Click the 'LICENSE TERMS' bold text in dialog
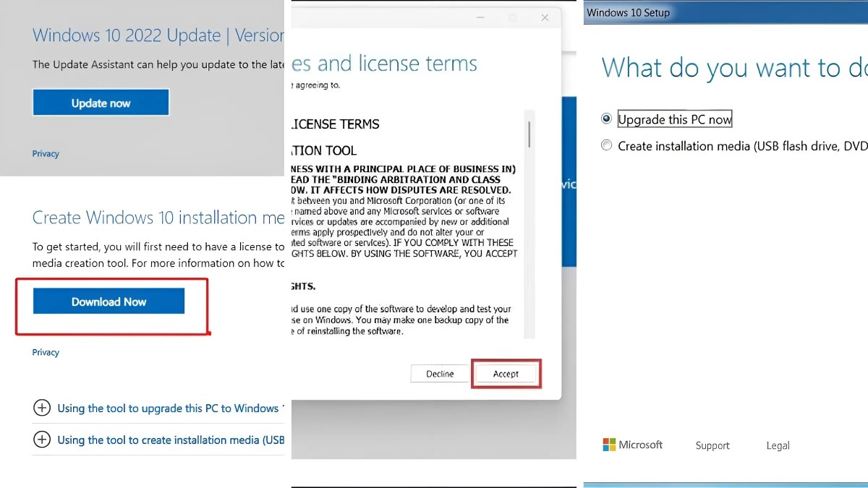The width and height of the screenshot is (868, 488). (x=336, y=124)
